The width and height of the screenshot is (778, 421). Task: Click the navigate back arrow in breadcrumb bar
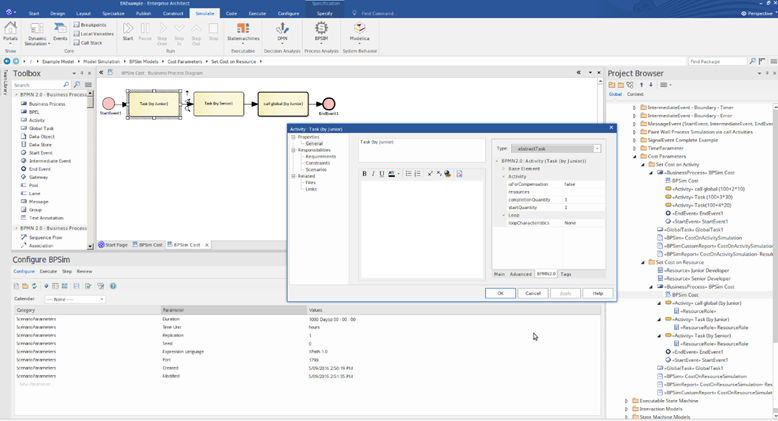point(7,61)
